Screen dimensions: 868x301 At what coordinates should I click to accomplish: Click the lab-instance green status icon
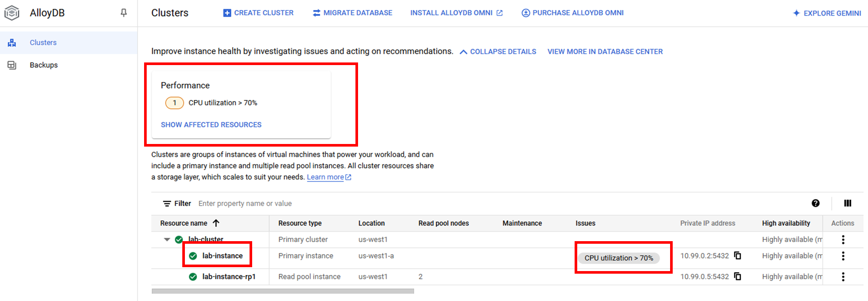tap(193, 256)
